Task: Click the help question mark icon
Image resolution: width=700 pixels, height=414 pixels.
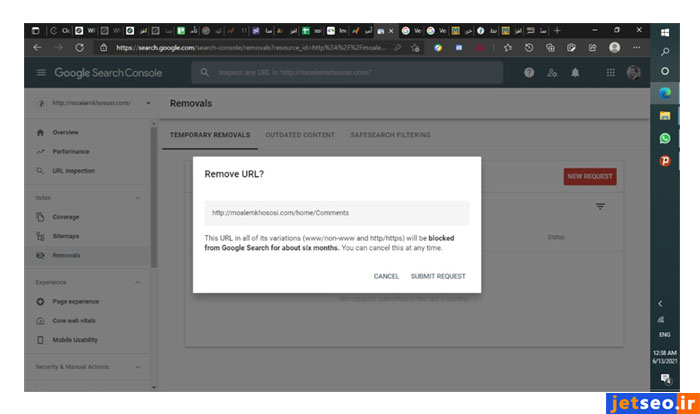Action: (x=528, y=73)
